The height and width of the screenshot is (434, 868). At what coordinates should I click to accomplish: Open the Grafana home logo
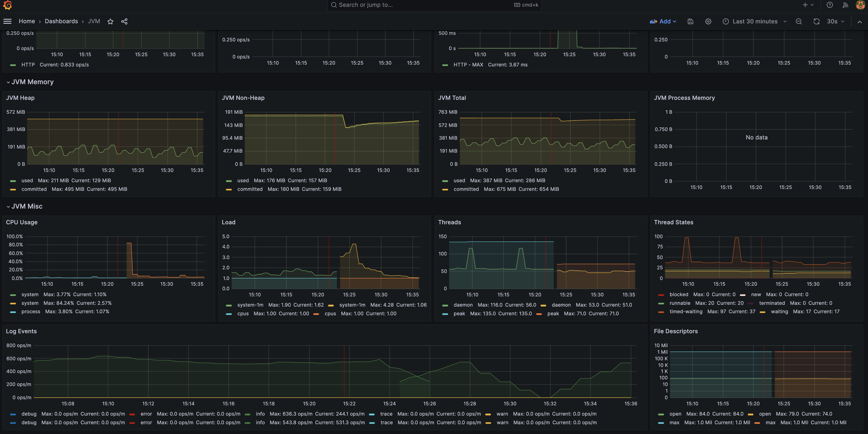(8, 5)
